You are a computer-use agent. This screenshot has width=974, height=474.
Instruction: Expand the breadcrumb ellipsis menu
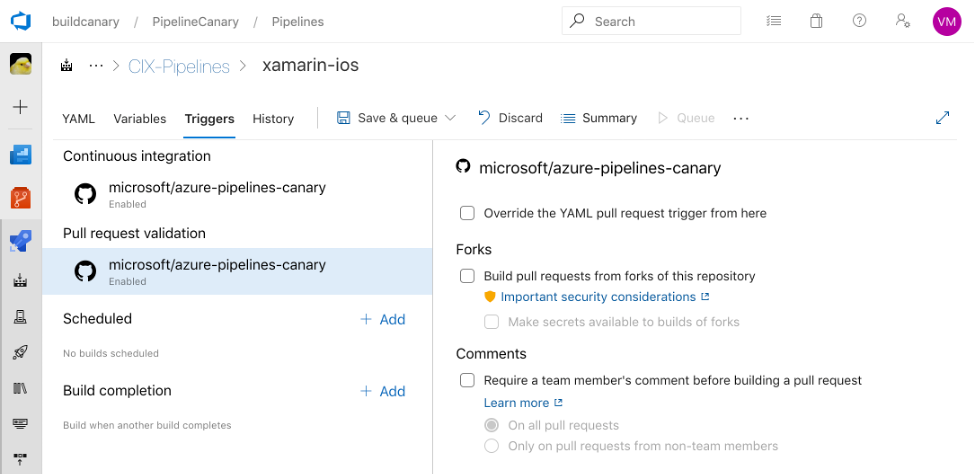(x=96, y=66)
